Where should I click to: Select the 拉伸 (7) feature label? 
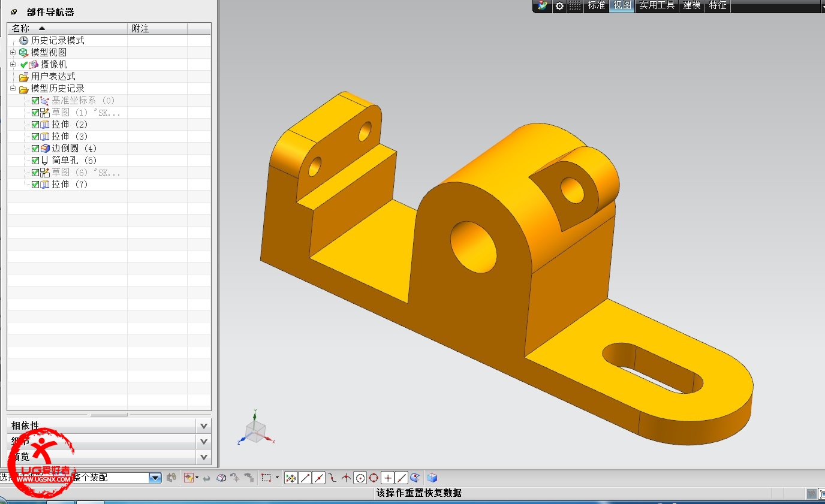[70, 184]
